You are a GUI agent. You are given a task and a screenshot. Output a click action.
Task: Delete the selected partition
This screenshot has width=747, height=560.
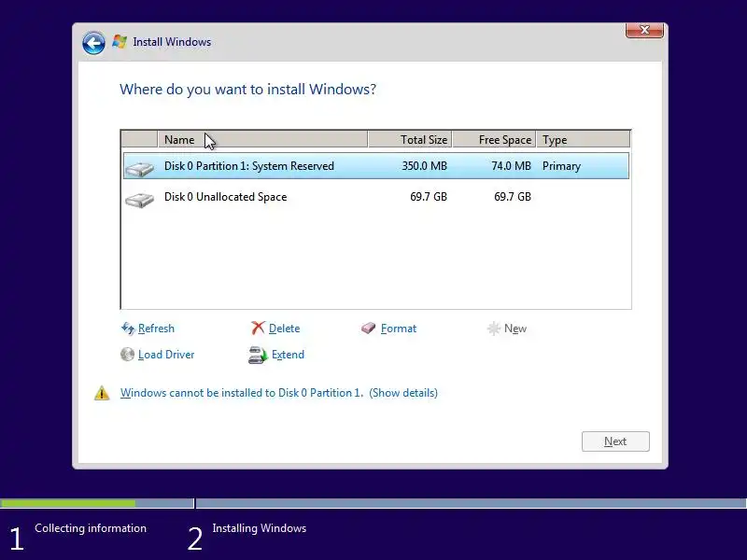point(285,329)
